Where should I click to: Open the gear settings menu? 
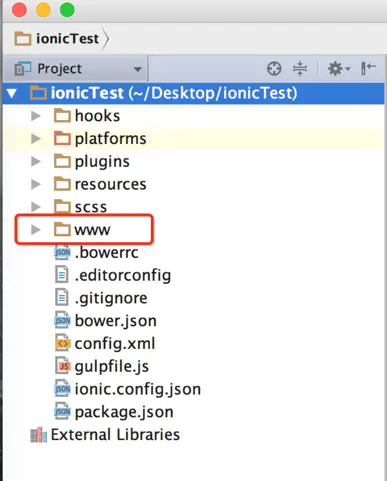(339, 69)
